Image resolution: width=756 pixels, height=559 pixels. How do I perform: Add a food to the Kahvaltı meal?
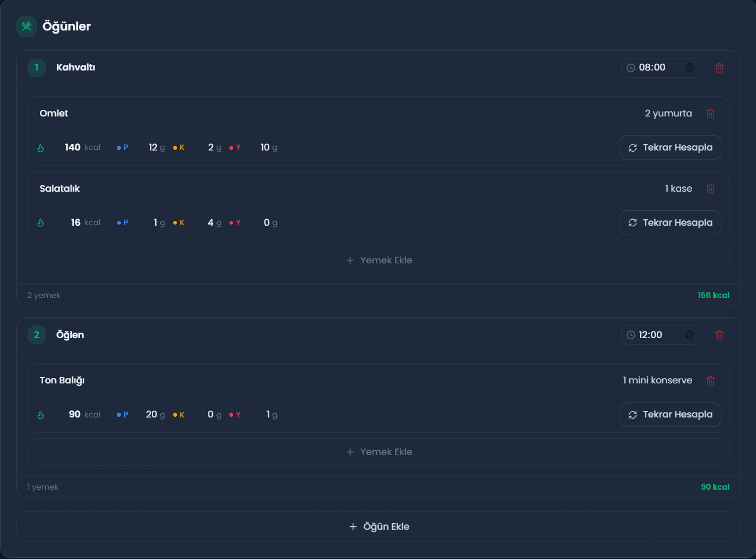click(x=378, y=260)
